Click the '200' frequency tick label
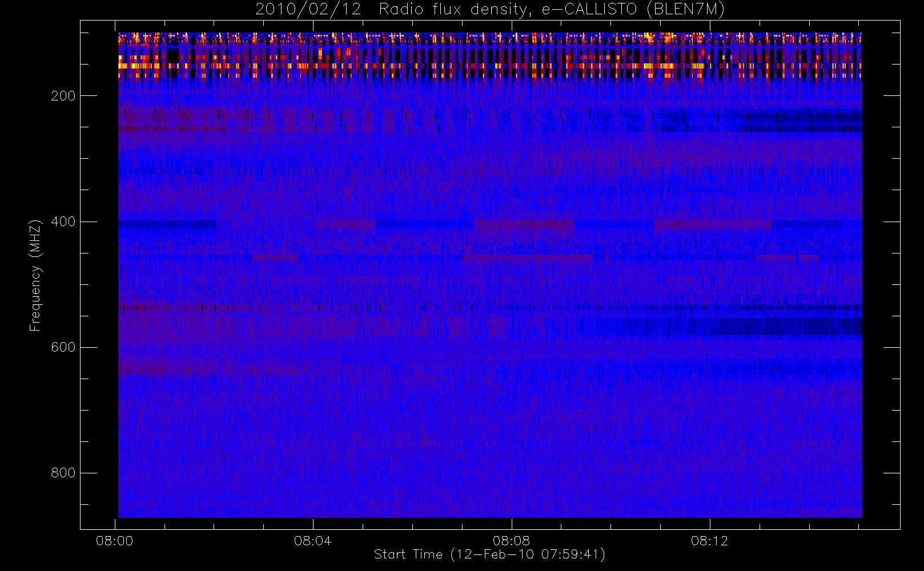The image size is (924, 571). 63,96
